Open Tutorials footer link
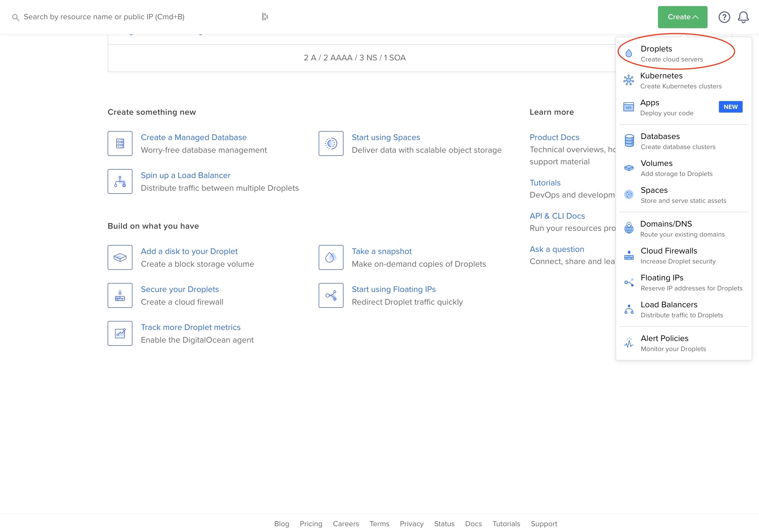This screenshot has width=759, height=532. [x=506, y=524]
